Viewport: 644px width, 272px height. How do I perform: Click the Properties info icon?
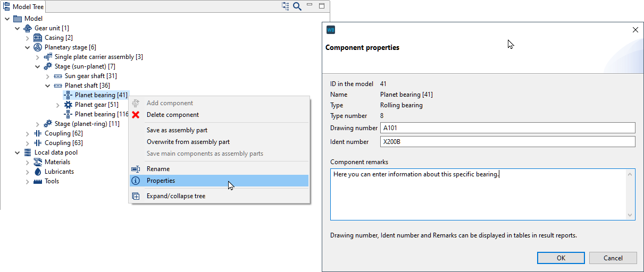(x=136, y=181)
